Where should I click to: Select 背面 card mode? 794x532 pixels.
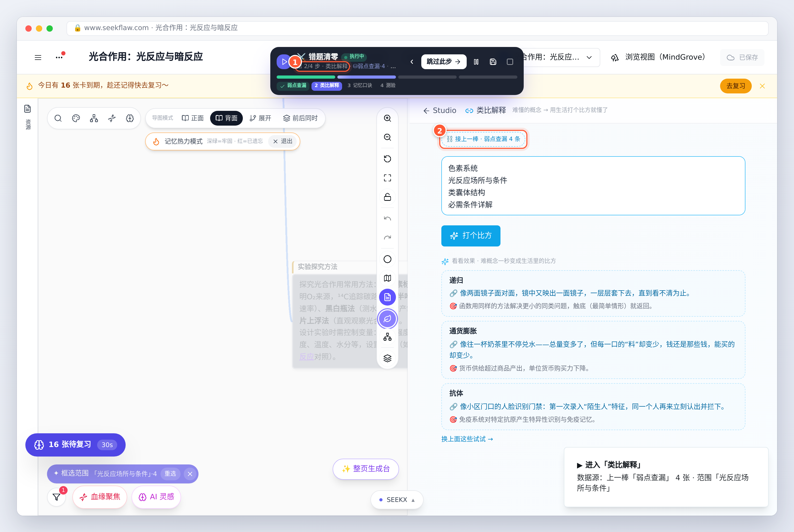[x=226, y=118]
